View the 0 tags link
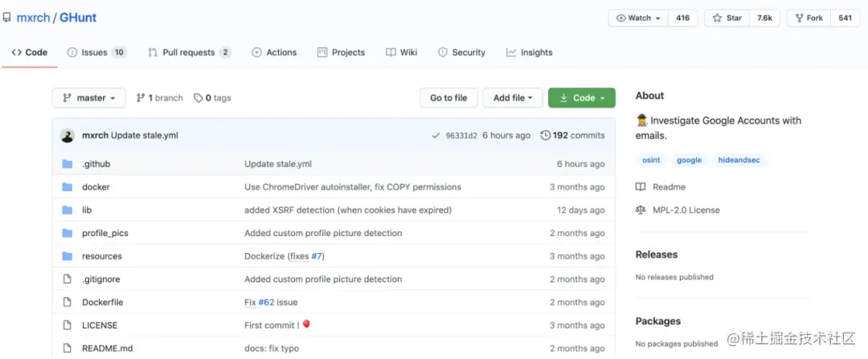 pyautogui.click(x=212, y=98)
